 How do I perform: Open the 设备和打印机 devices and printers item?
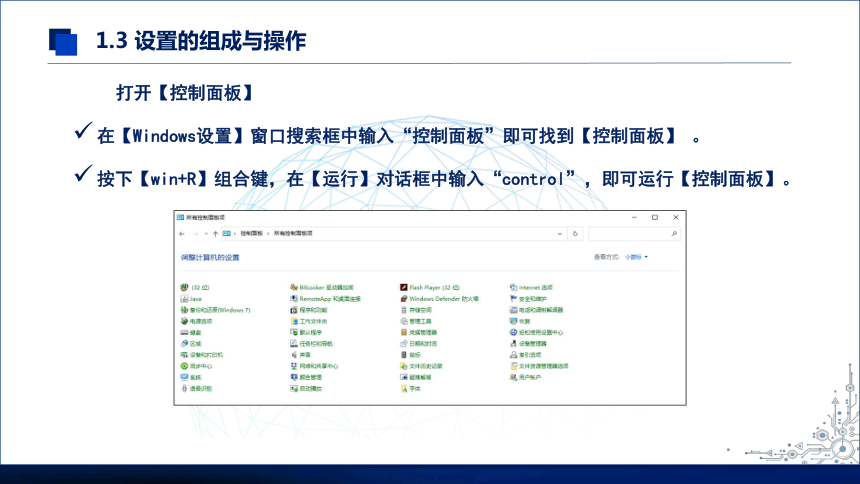[201, 355]
